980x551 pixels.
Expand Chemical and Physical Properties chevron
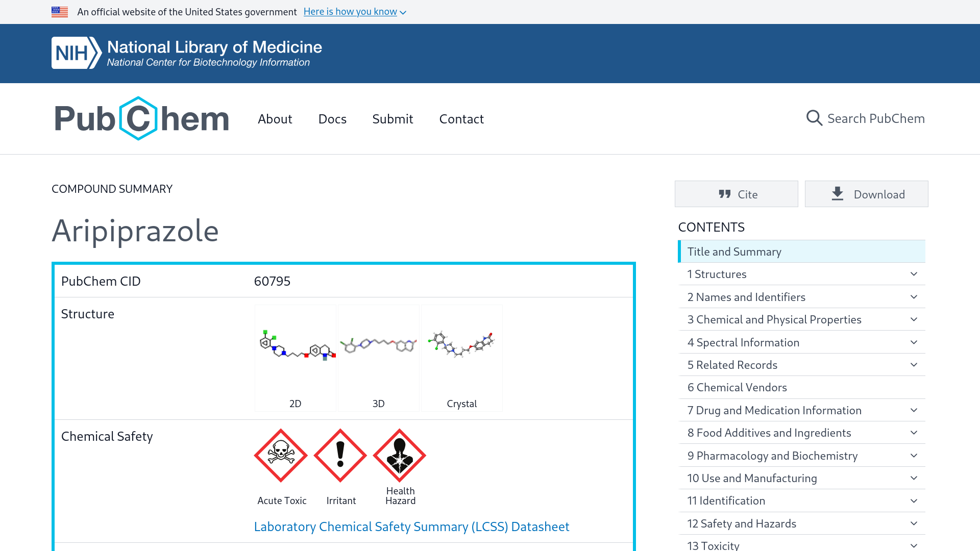(914, 319)
